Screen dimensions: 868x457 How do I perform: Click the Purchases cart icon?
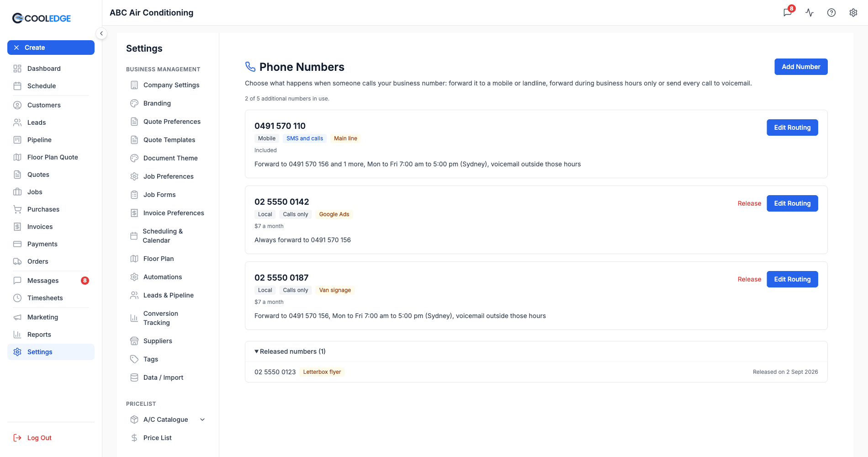17,209
